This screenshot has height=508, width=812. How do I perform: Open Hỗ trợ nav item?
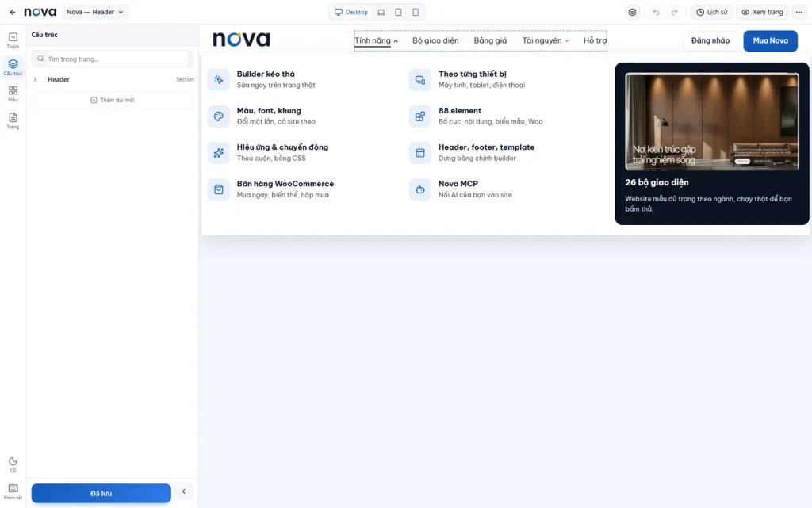[595, 40]
